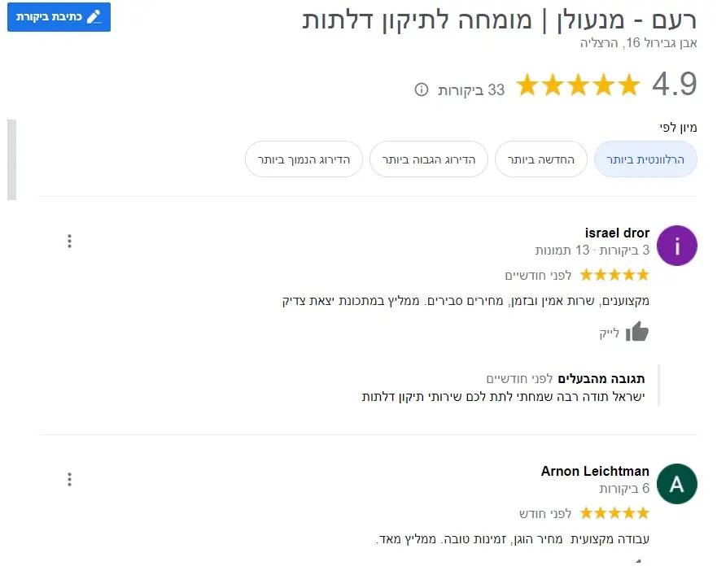
Task: Open israel dror's purple profile avatar
Action: (x=676, y=245)
